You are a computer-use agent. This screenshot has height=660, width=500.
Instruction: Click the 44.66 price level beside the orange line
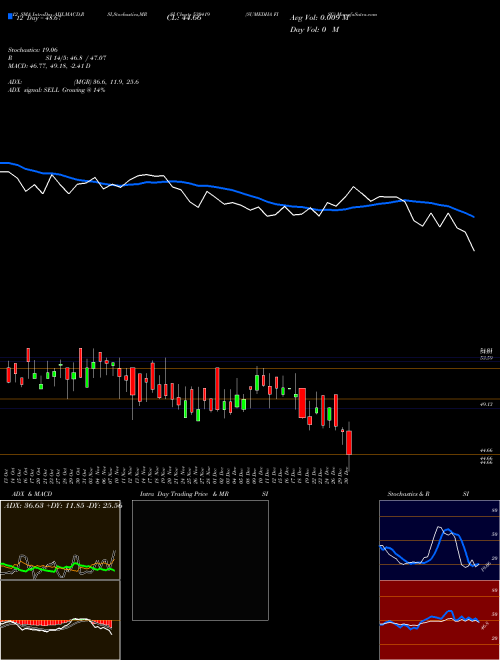tap(486, 450)
